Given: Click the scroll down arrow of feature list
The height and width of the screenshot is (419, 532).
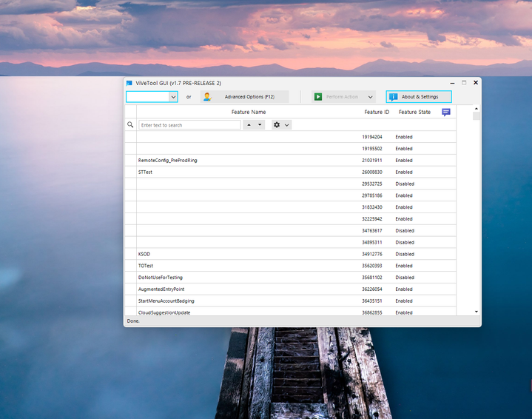Looking at the screenshot, I should click(x=477, y=312).
